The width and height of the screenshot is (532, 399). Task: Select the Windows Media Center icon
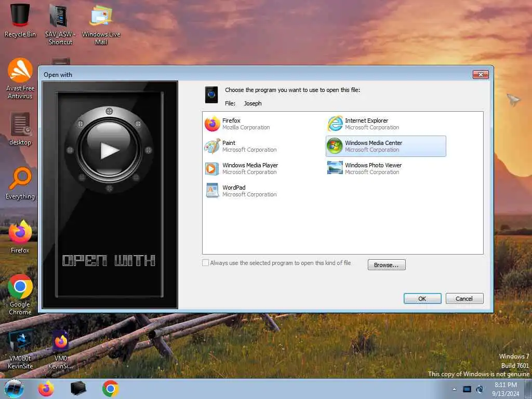tap(335, 146)
